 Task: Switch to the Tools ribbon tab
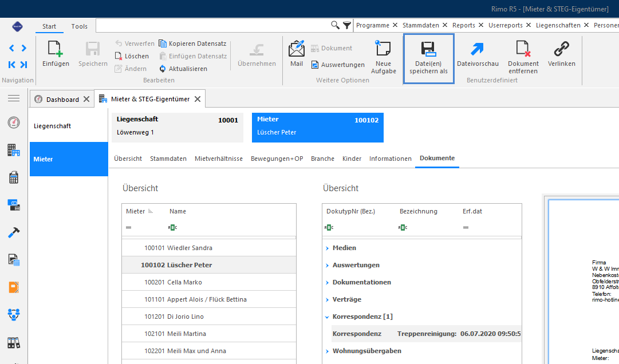80,26
